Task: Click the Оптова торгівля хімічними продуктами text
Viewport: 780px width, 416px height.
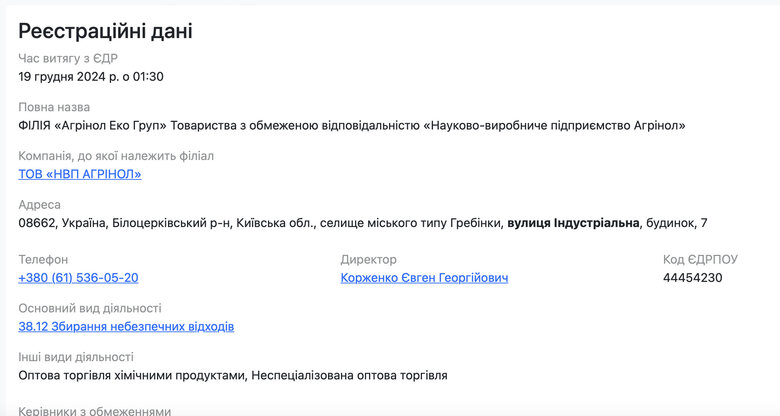Action: [x=131, y=375]
